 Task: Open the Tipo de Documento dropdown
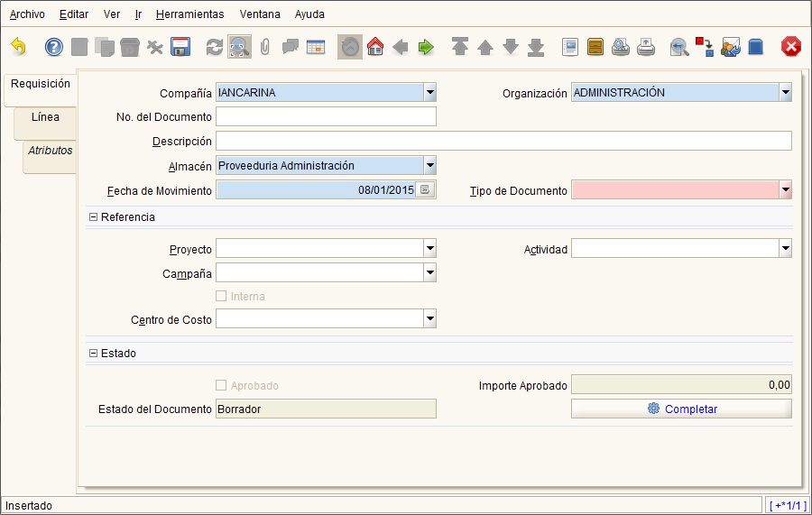[786, 190]
